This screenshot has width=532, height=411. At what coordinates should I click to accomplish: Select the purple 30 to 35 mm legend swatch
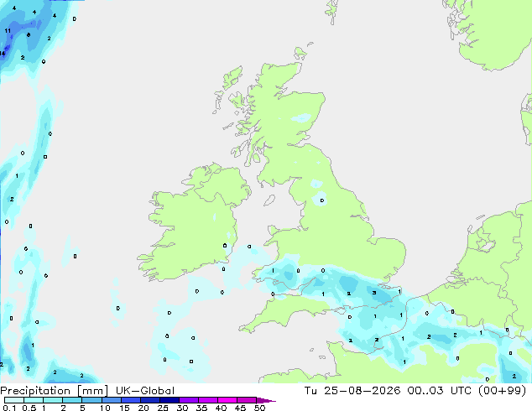point(189,400)
